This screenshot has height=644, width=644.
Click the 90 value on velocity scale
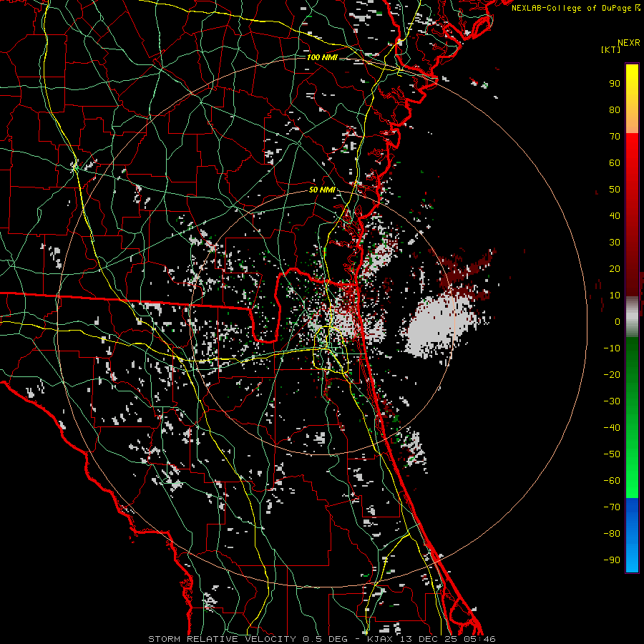(x=615, y=84)
